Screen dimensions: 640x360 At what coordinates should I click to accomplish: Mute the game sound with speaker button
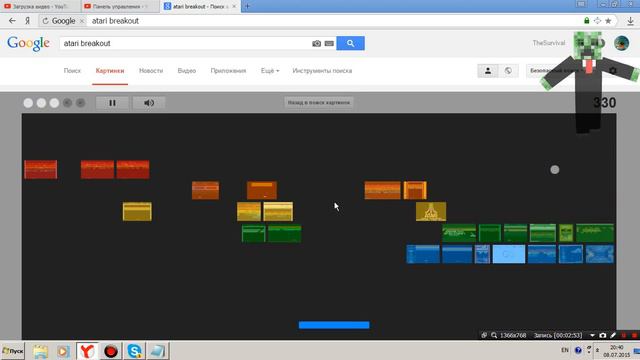pos(149,103)
